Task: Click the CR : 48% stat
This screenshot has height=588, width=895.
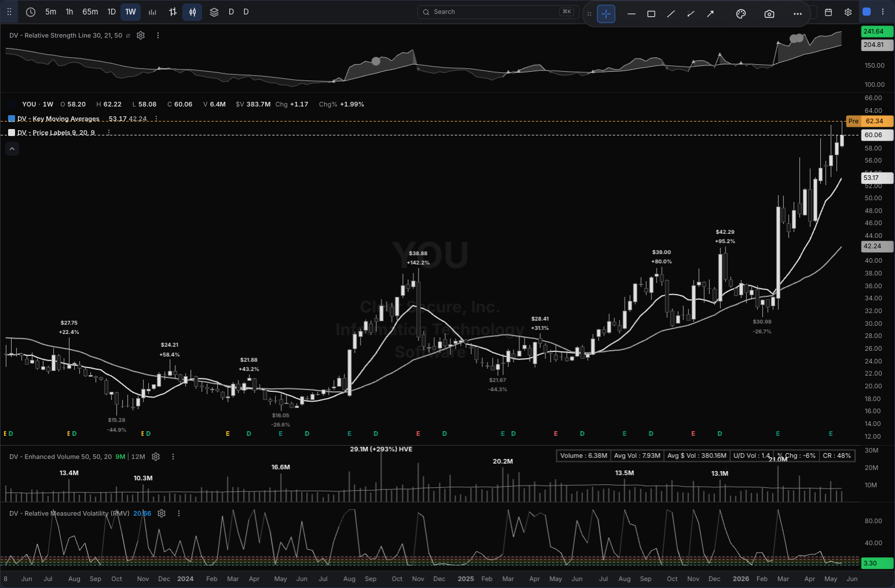Action: [x=837, y=455]
